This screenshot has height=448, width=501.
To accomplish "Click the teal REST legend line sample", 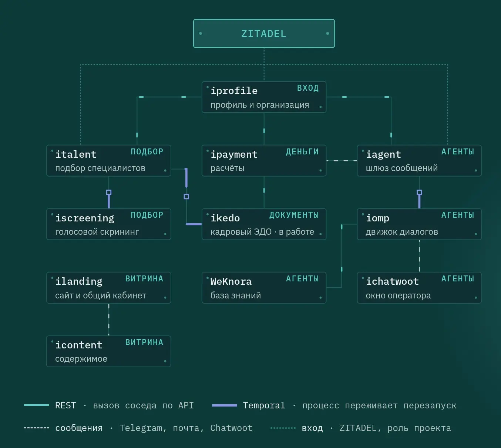I will [37, 405].
